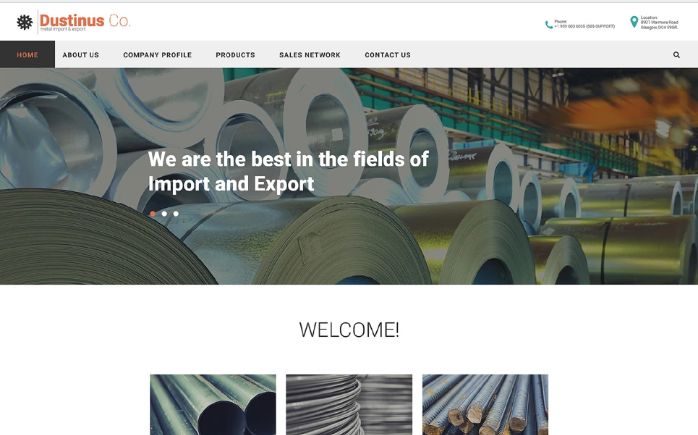Open Sales Network in the navigation

(309, 55)
